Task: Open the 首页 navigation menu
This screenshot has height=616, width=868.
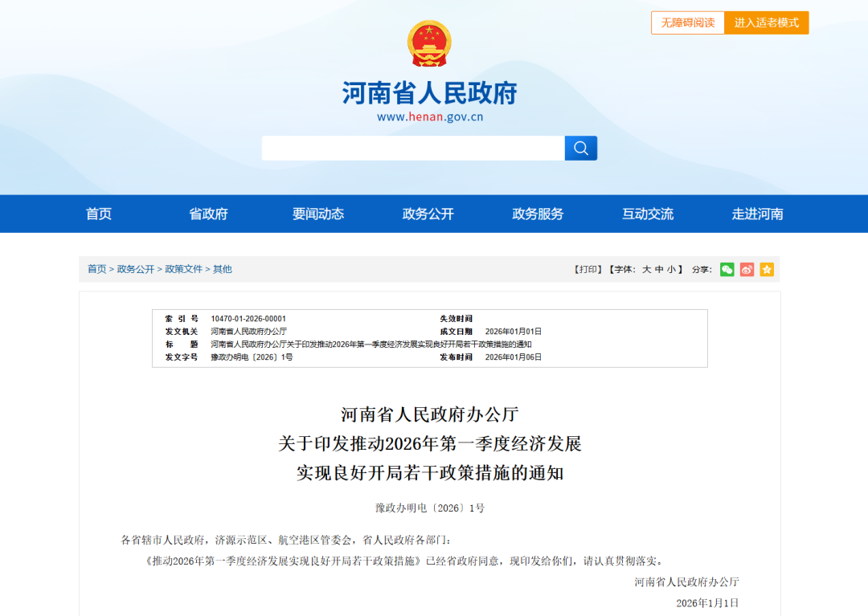Action: pyautogui.click(x=97, y=214)
